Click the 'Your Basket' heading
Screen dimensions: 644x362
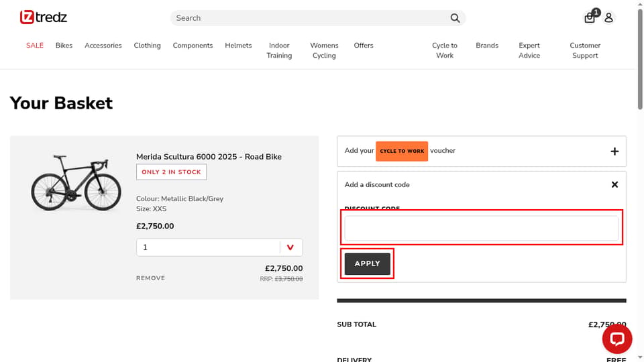pyautogui.click(x=61, y=103)
